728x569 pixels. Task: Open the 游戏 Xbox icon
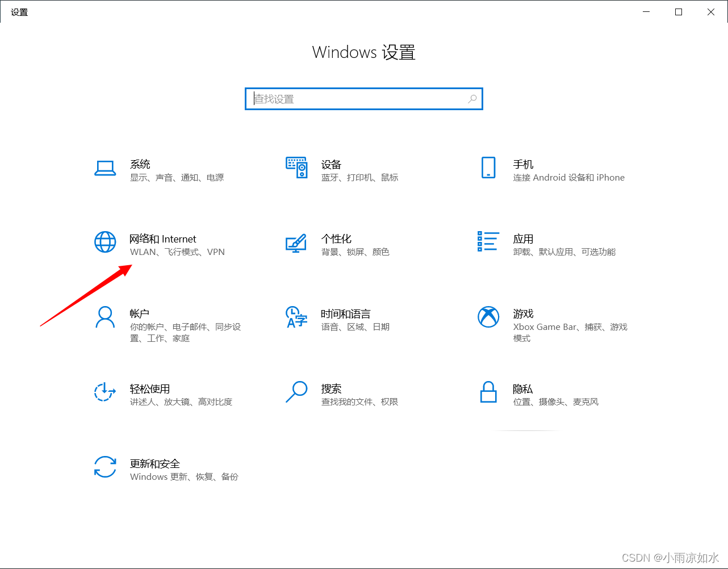click(488, 317)
